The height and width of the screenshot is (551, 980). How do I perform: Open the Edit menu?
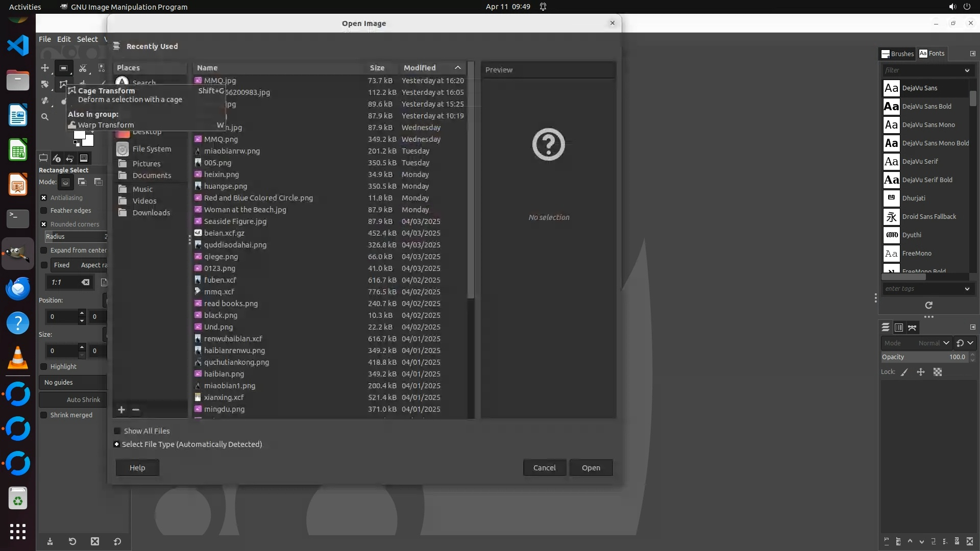[64, 39]
